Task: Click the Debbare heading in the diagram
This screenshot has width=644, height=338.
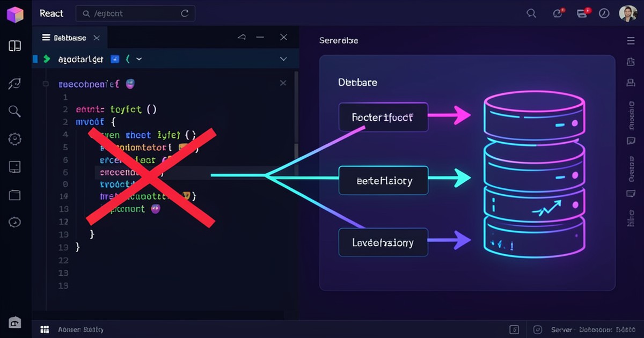Action: (357, 83)
